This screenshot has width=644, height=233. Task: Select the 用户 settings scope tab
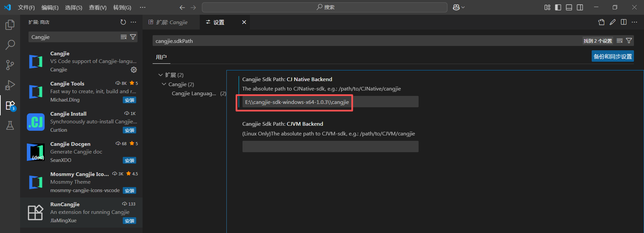point(161,57)
